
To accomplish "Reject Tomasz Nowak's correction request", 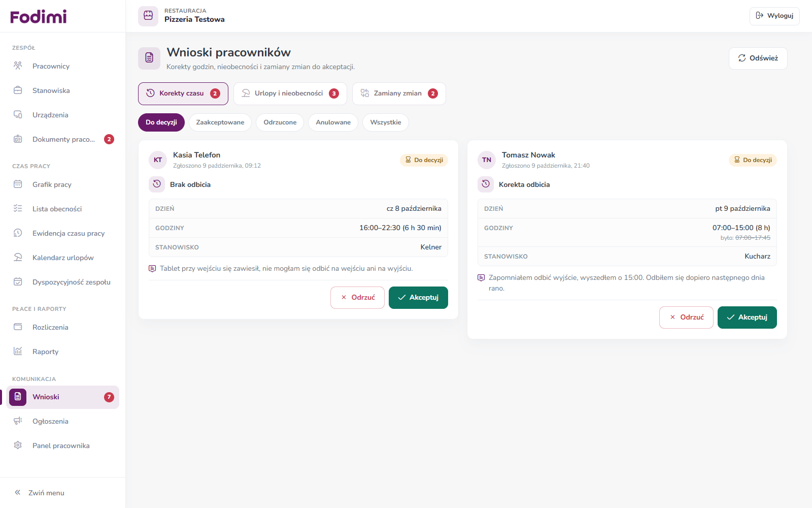I will 686,317.
